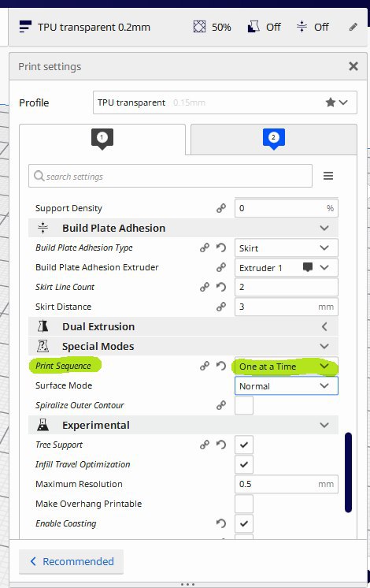This screenshot has width=370, height=588.
Task: Click the Special Modes section icon
Action: tap(43, 346)
